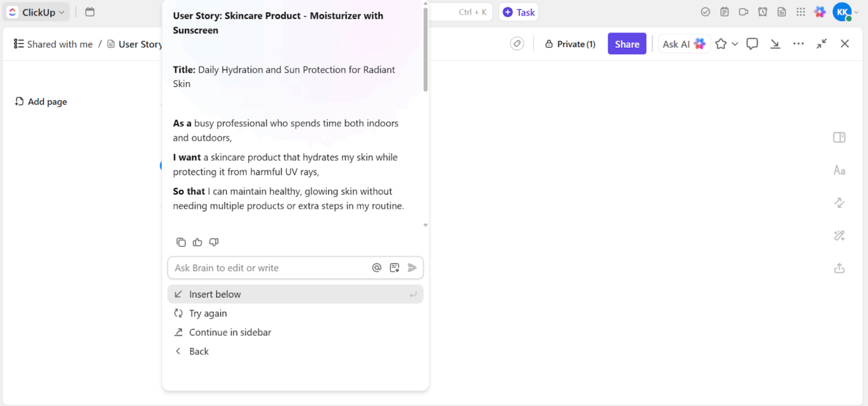This screenshot has width=868, height=406.
Task: Choose Continue in sidebar from the AI menu
Action: (x=230, y=332)
